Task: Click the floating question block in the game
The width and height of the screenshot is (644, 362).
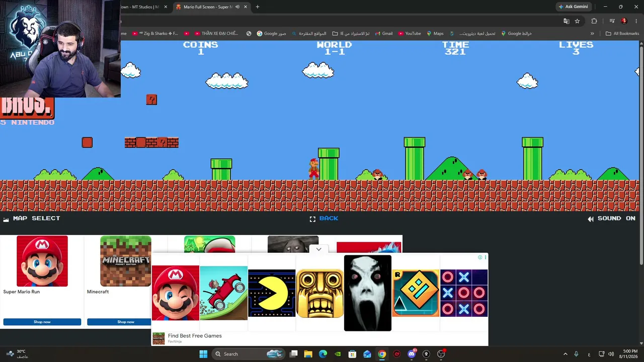Action: 151,100
